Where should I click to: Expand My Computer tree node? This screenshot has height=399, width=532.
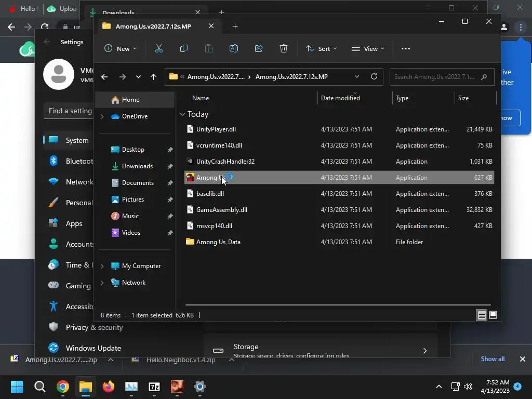click(102, 266)
